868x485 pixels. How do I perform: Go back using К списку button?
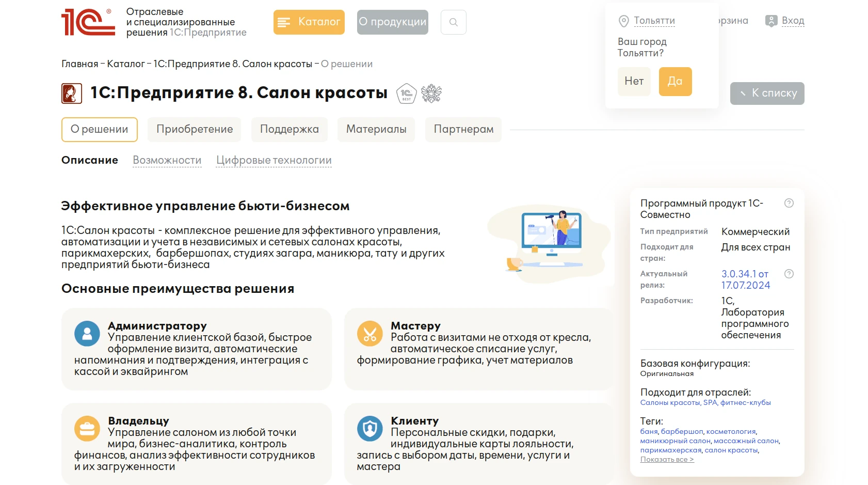pos(767,93)
